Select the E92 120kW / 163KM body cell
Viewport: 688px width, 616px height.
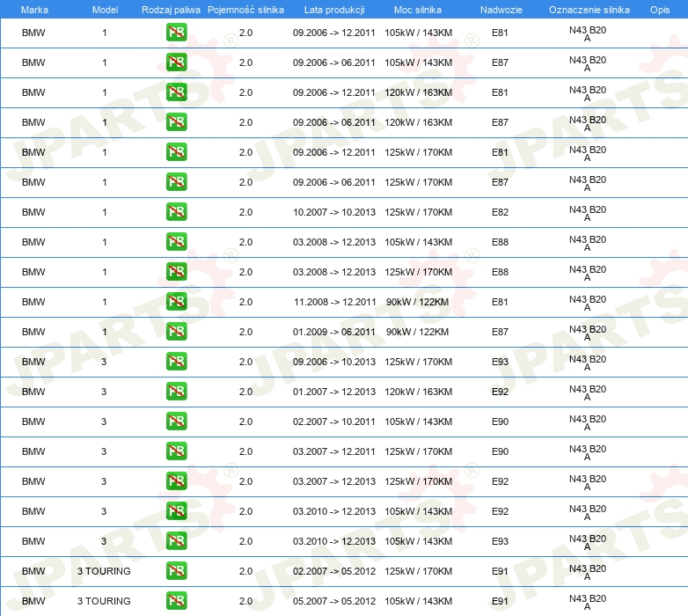coord(500,392)
